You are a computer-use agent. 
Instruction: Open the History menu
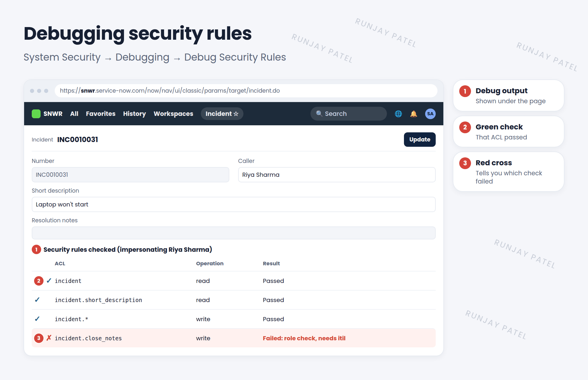point(134,114)
